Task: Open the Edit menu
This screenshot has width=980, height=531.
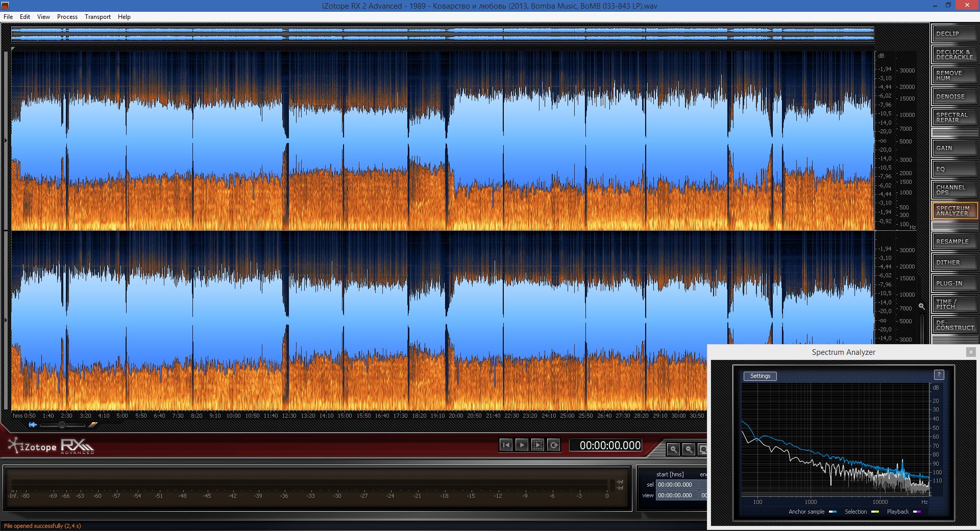Action: point(25,17)
